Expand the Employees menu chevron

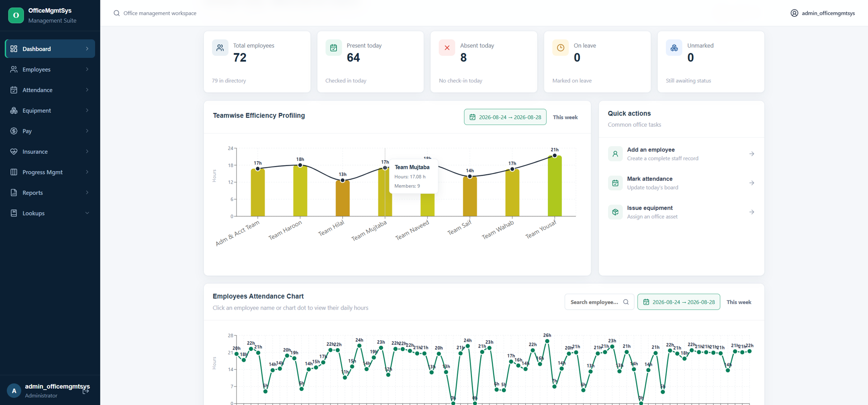[x=87, y=69]
